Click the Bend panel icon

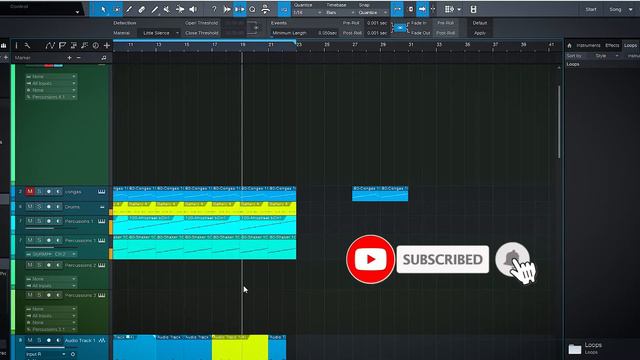pos(227,9)
